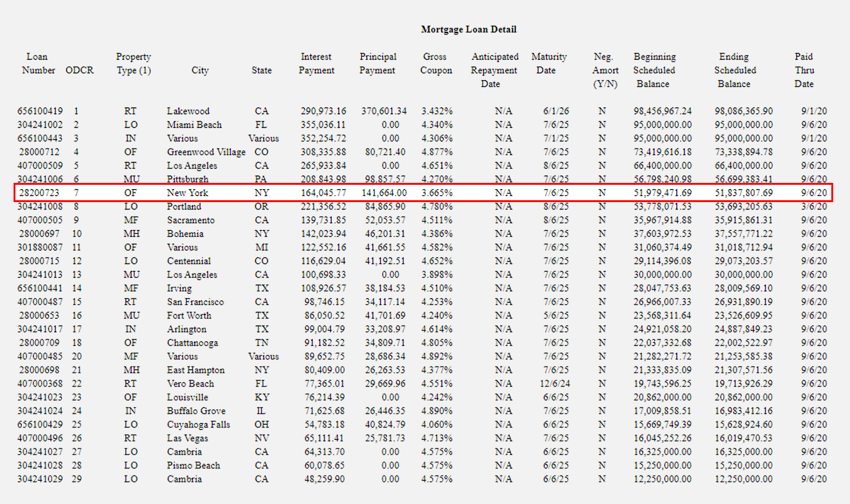Click ending balance 51,837,807.69
The width and height of the screenshot is (850, 504).
pyautogui.click(x=744, y=193)
